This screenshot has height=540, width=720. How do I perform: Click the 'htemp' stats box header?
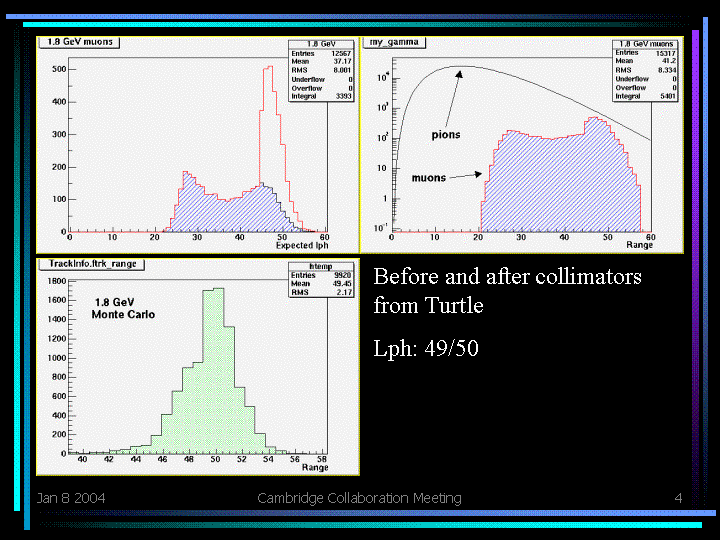(321, 266)
